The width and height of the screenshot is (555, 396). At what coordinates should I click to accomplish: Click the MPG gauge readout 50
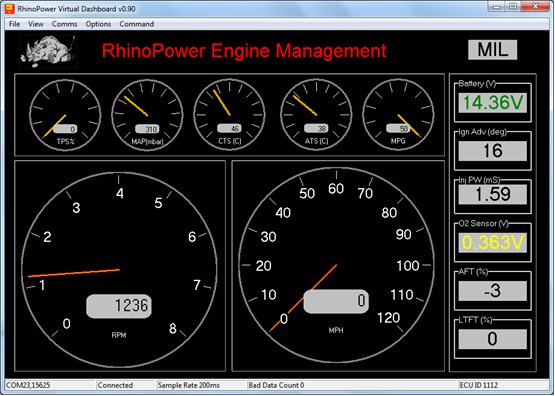pyautogui.click(x=398, y=128)
